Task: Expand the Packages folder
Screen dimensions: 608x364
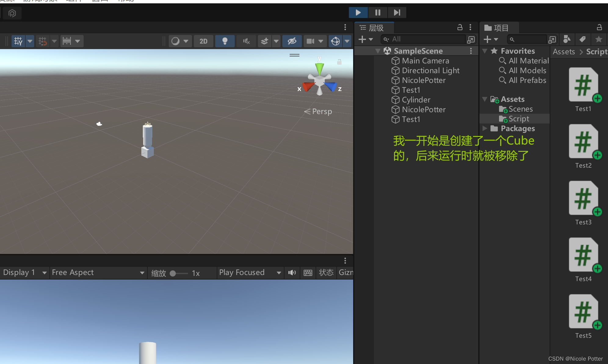Action: click(x=485, y=128)
